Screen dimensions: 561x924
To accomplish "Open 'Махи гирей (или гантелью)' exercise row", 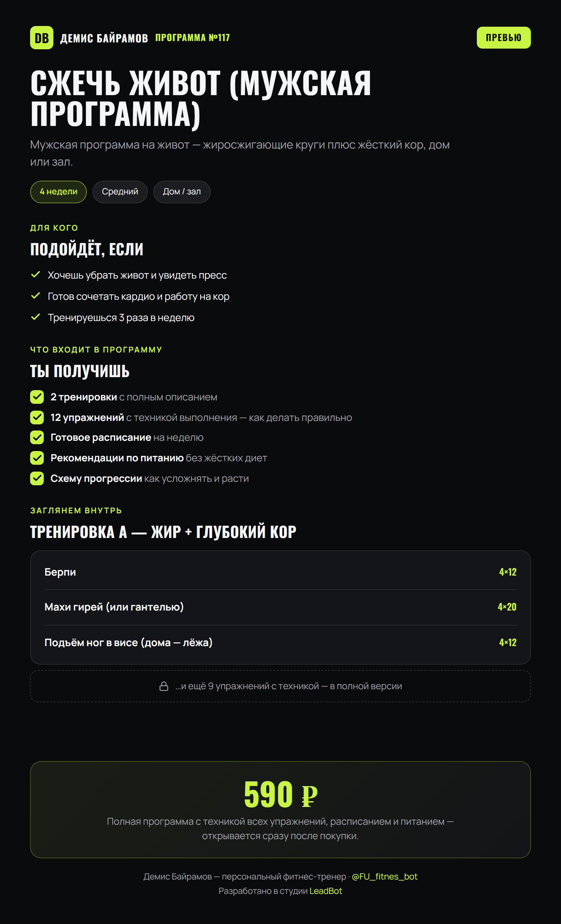I will point(280,607).
